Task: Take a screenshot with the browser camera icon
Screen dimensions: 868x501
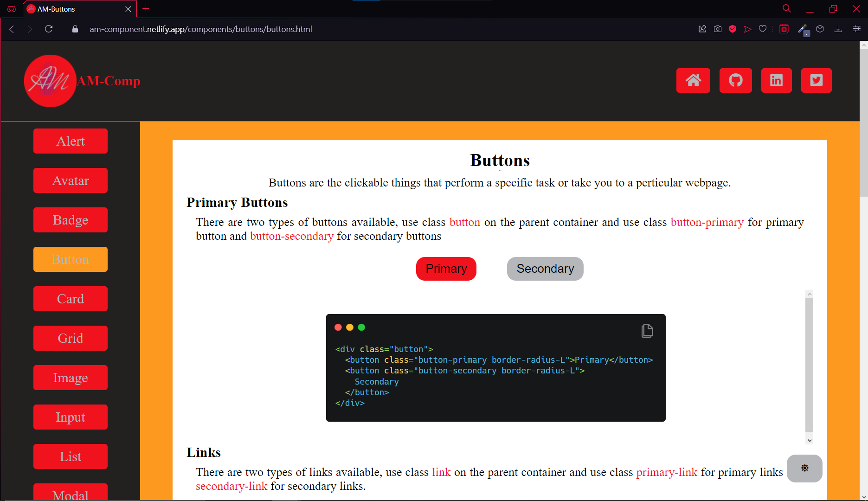Action: coord(717,29)
